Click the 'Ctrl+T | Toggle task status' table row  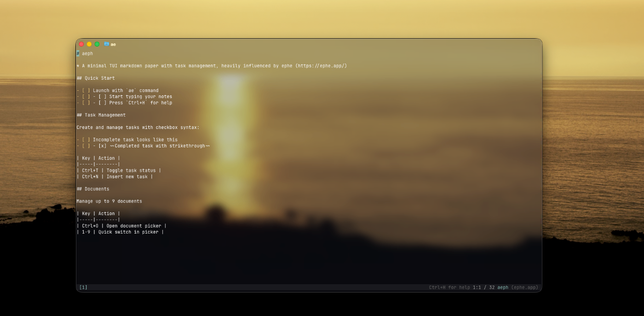pyautogui.click(x=119, y=170)
